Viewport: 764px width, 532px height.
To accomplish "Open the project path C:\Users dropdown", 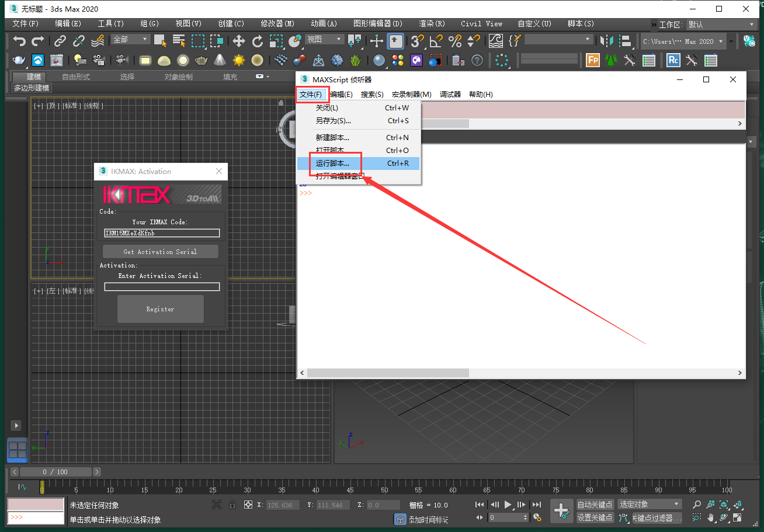I will 683,41.
